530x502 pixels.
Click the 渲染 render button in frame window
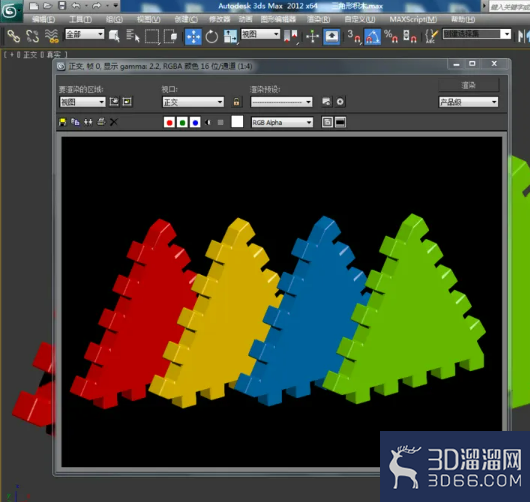(468, 85)
